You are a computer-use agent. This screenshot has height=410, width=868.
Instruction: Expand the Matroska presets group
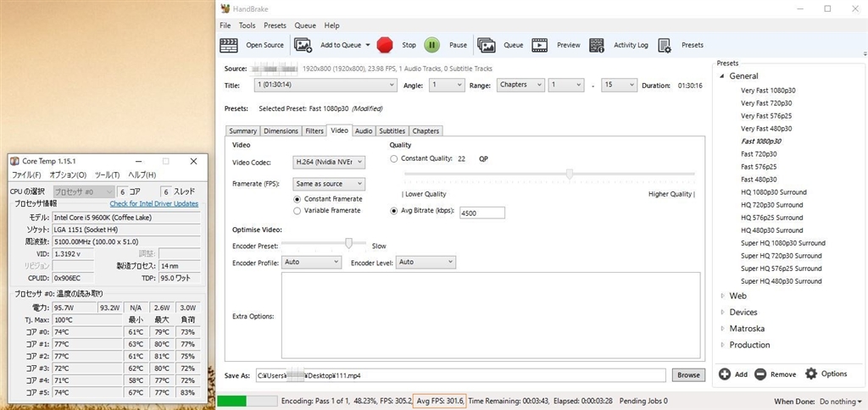[722, 329]
